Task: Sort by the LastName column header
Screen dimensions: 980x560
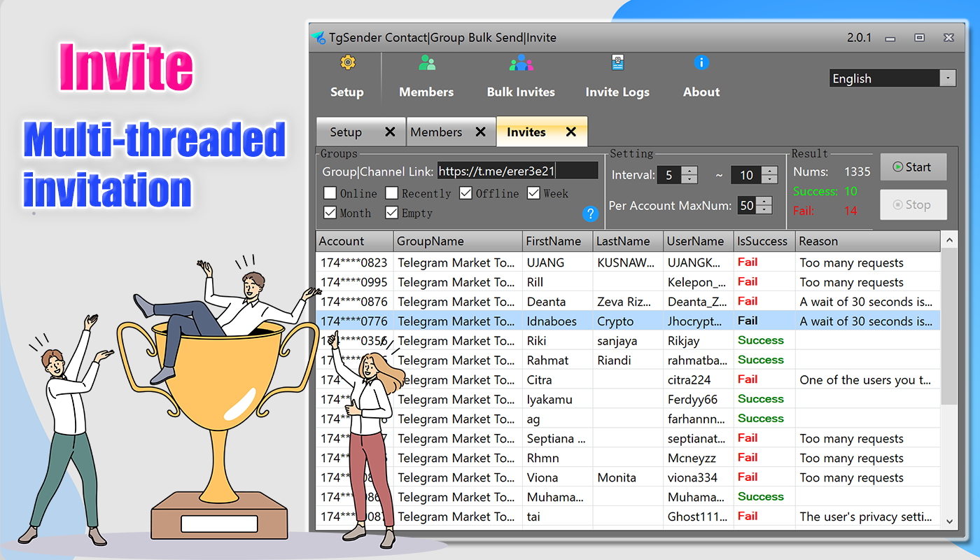Action: (628, 241)
